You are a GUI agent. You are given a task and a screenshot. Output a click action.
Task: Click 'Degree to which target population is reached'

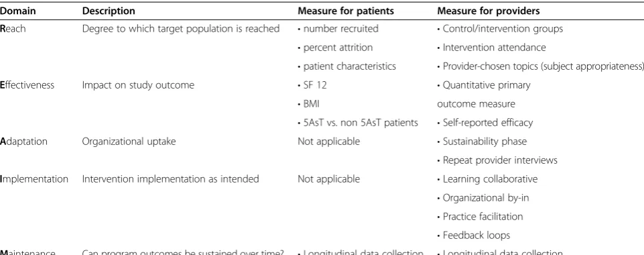[x=181, y=29]
